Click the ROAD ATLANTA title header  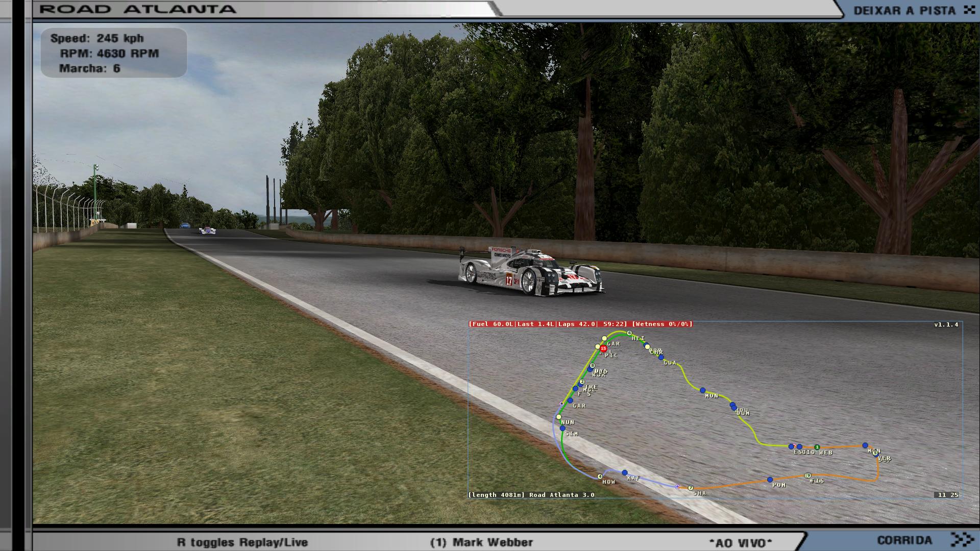(138, 9)
